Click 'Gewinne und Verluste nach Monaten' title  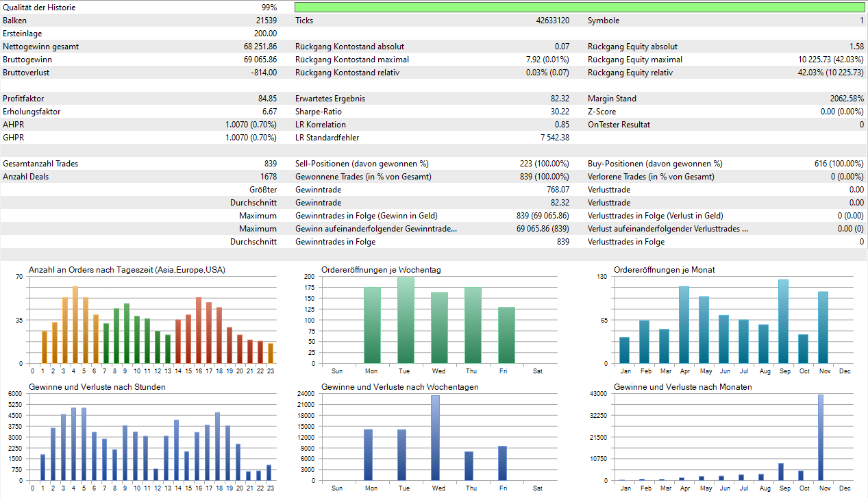point(683,387)
